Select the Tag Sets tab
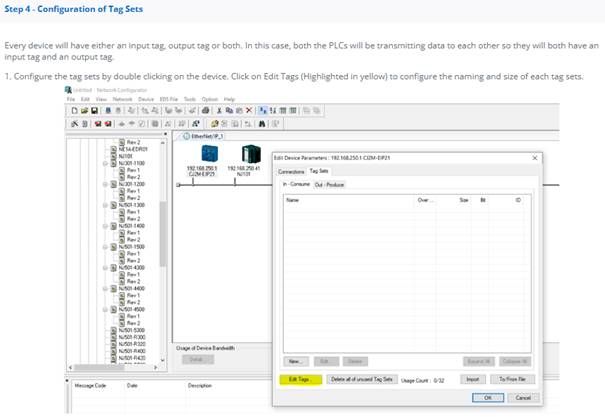This screenshot has width=605, height=417. tap(319, 171)
